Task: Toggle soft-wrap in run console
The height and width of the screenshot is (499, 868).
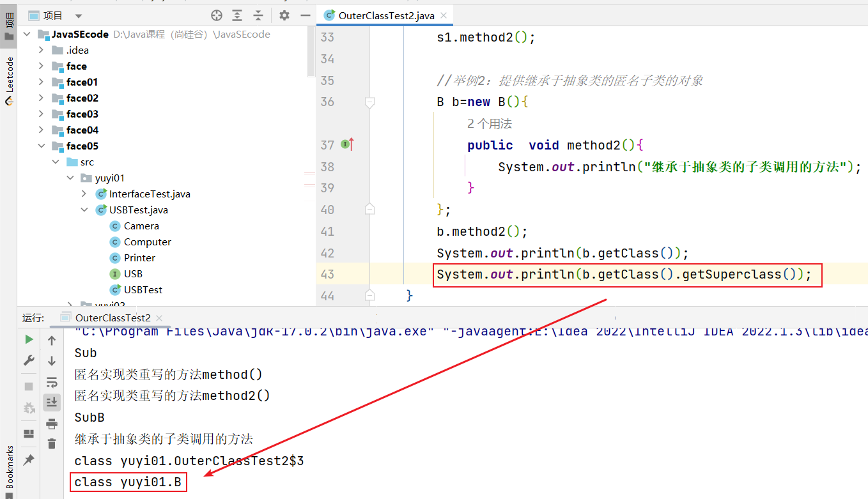Action: pos(52,382)
